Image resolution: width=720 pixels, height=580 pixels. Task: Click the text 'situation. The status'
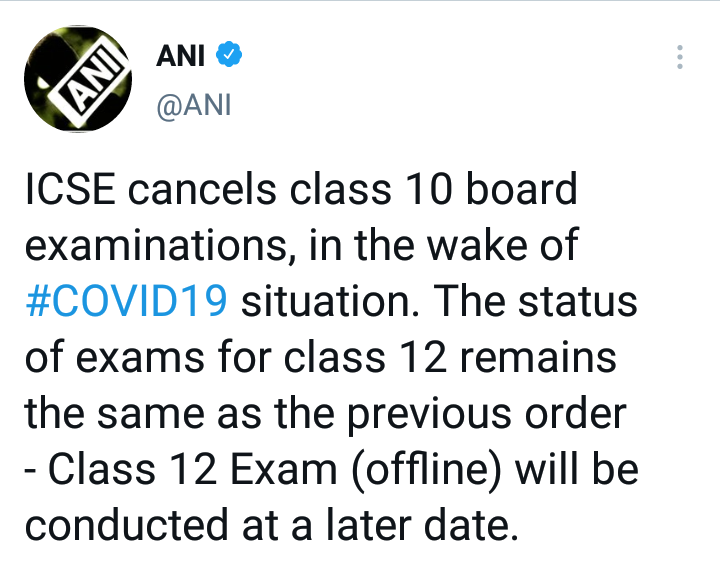tap(440, 301)
